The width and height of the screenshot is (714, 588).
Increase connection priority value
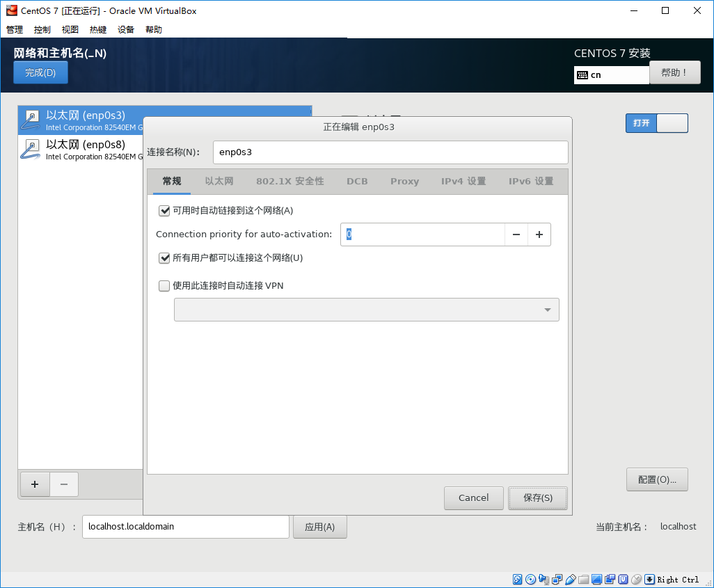pyautogui.click(x=539, y=235)
